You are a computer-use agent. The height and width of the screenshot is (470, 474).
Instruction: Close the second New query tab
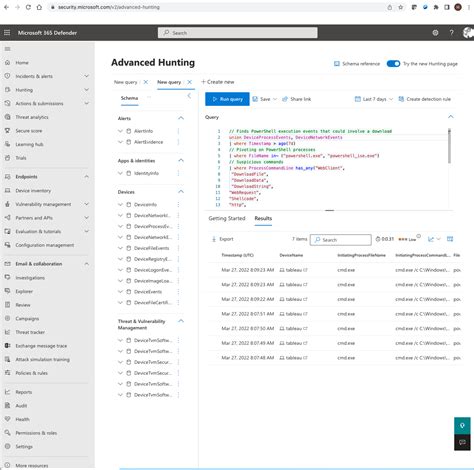(189, 82)
